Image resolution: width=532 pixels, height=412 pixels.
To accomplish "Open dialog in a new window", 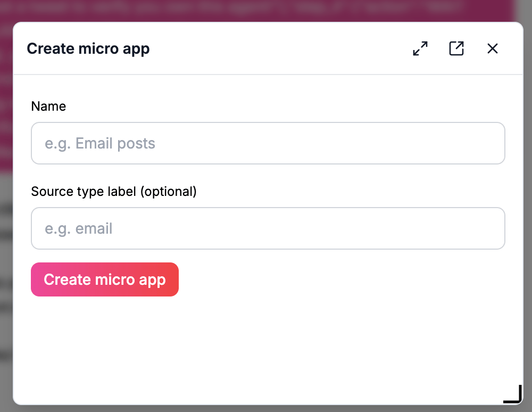I will coord(456,48).
